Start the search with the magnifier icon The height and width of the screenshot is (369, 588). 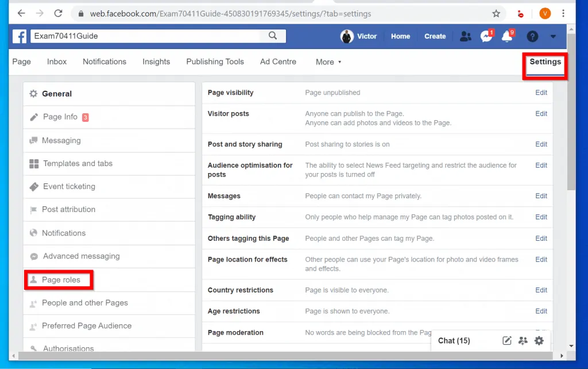(x=272, y=36)
